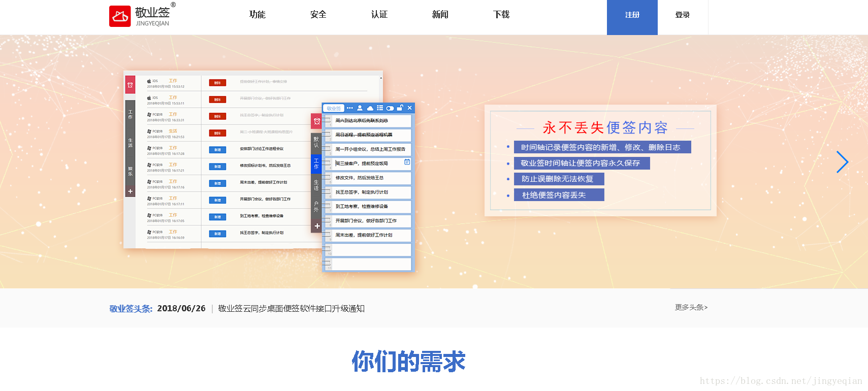Image resolution: width=868 pixels, height=391 pixels.
Task: Click the 敬业签 title tag in note window
Action: [x=334, y=108]
